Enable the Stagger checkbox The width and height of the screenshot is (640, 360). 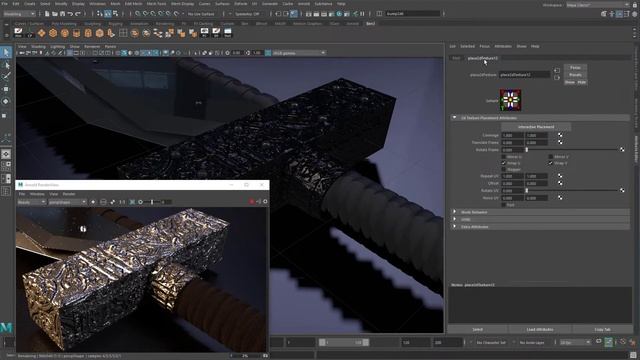point(503,169)
